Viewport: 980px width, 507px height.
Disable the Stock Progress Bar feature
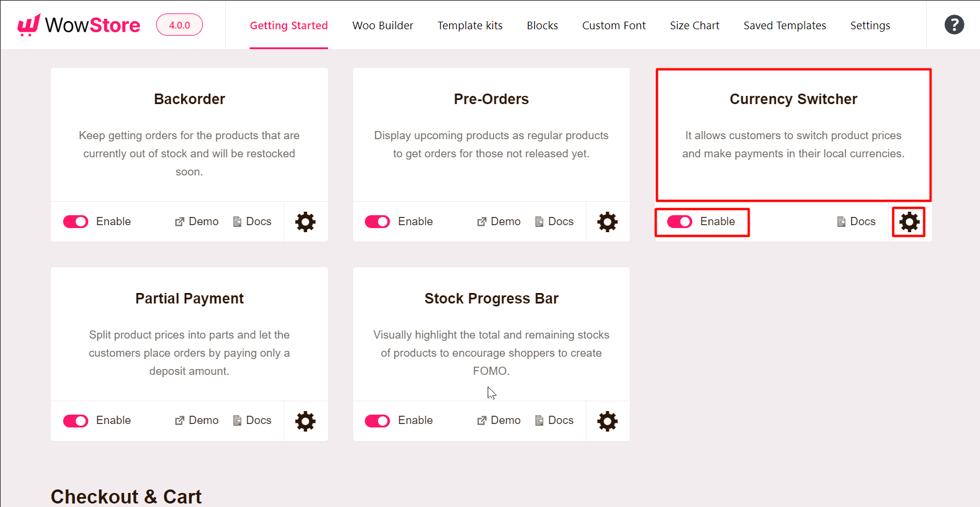(377, 420)
